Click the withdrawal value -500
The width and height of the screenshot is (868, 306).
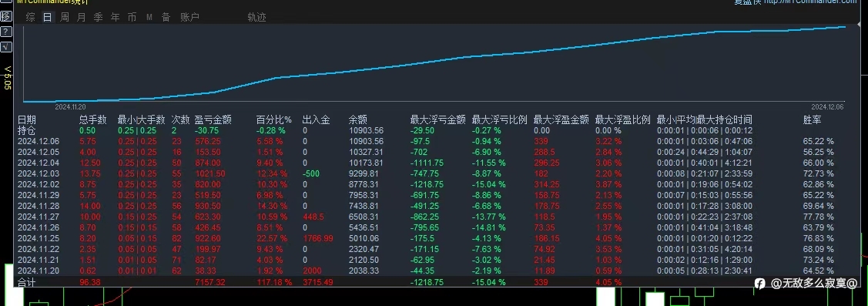310,173
